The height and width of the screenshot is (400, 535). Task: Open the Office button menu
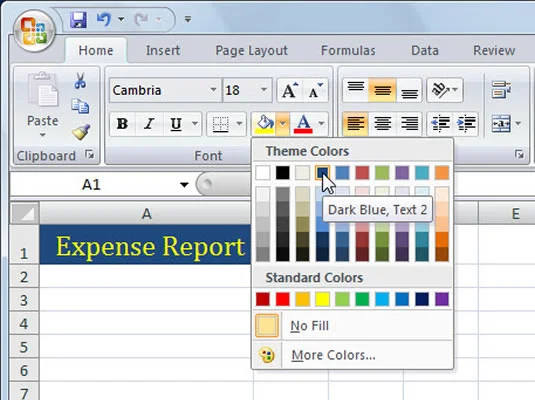(34, 31)
